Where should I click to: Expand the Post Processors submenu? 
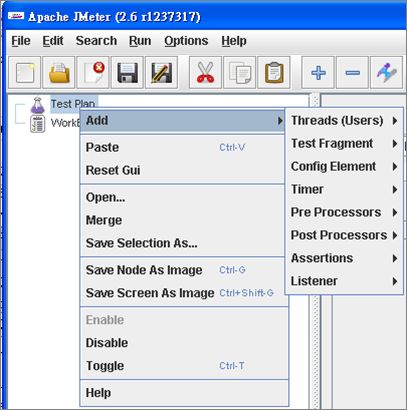[x=344, y=235]
